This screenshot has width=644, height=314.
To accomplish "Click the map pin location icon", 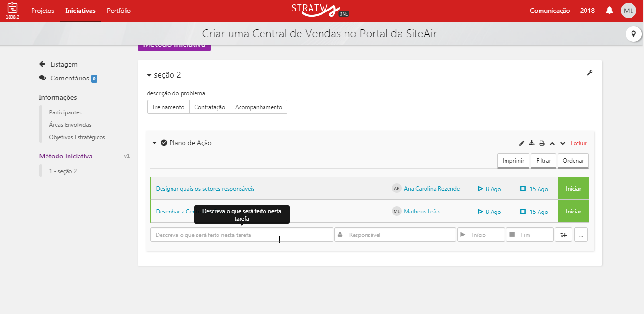I will pos(633,34).
